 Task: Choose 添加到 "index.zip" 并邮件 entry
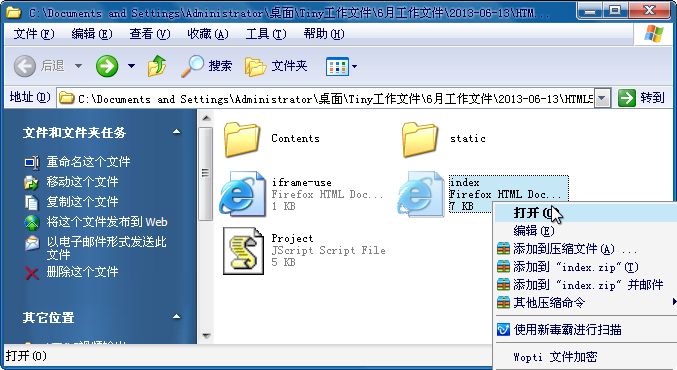[586, 285]
